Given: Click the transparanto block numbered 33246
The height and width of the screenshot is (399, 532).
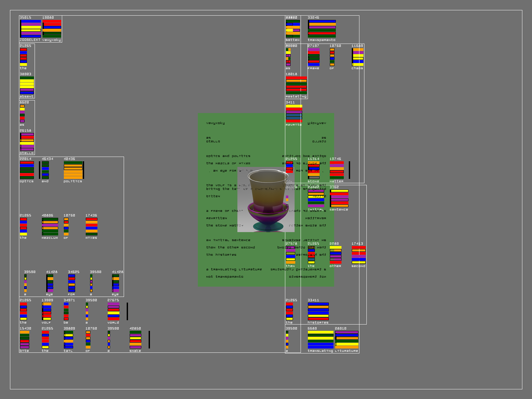Looking at the screenshot, I should pyautogui.click(x=322, y=29).
